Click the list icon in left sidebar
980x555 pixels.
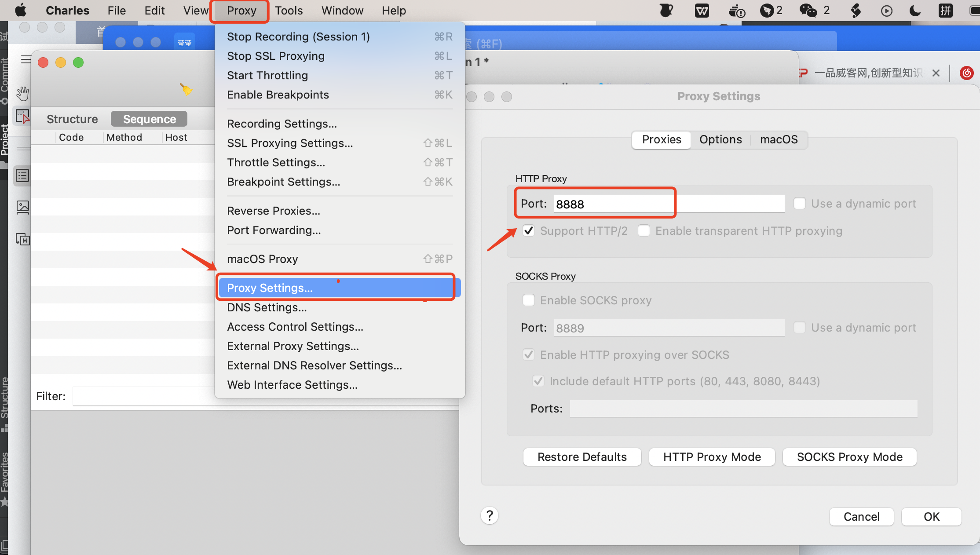(22, 175)
